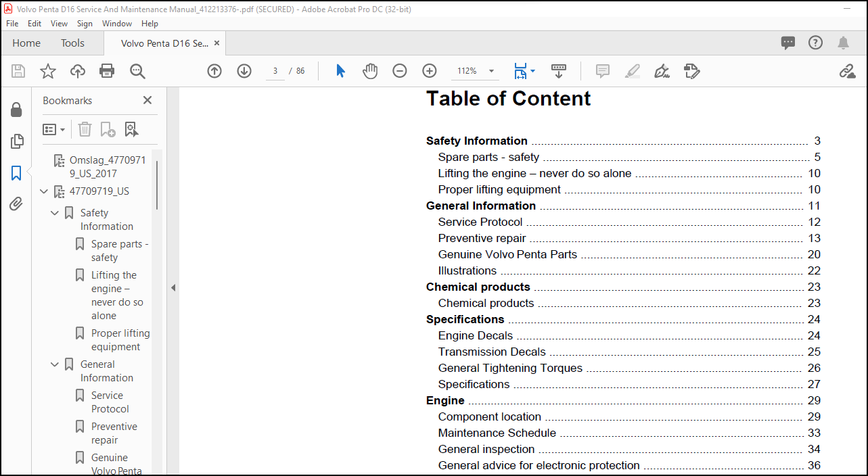
Task: Activate the Hand pan tool
Action: [370, 71]
